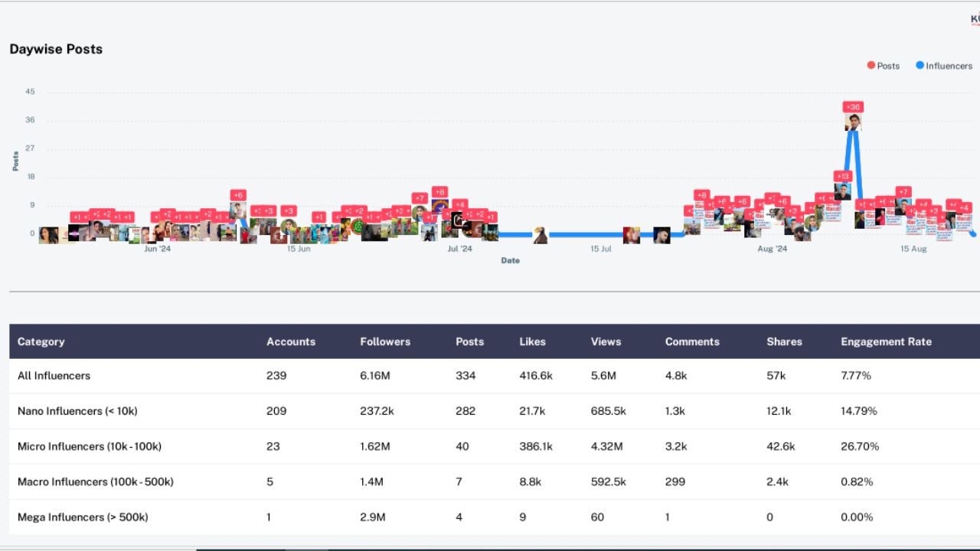This screenshot has height=551, width=980.
Task: Click the 7.77% engagement rate
Action: tap(856, 376)
